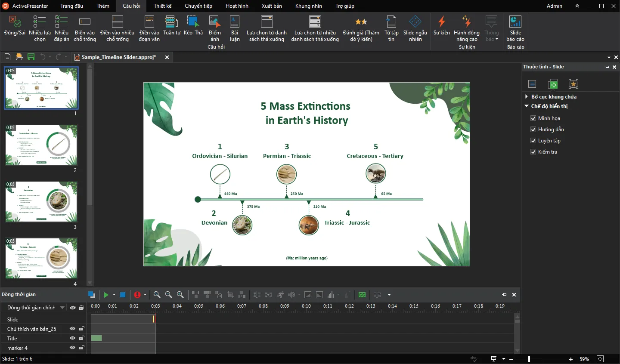Add a Bài luận essay question
620x364 pixels.
[235, 28]
